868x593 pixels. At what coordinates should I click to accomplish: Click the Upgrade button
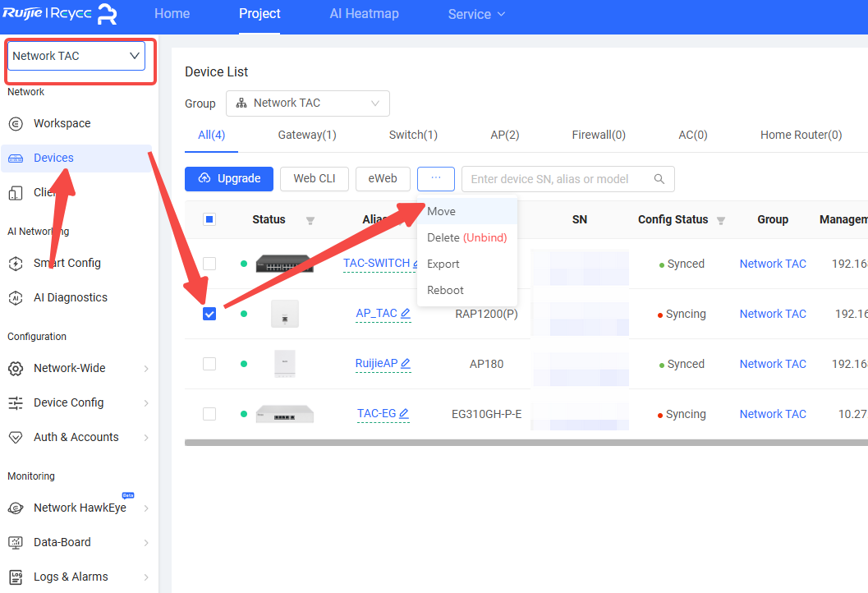coord(229,179)
